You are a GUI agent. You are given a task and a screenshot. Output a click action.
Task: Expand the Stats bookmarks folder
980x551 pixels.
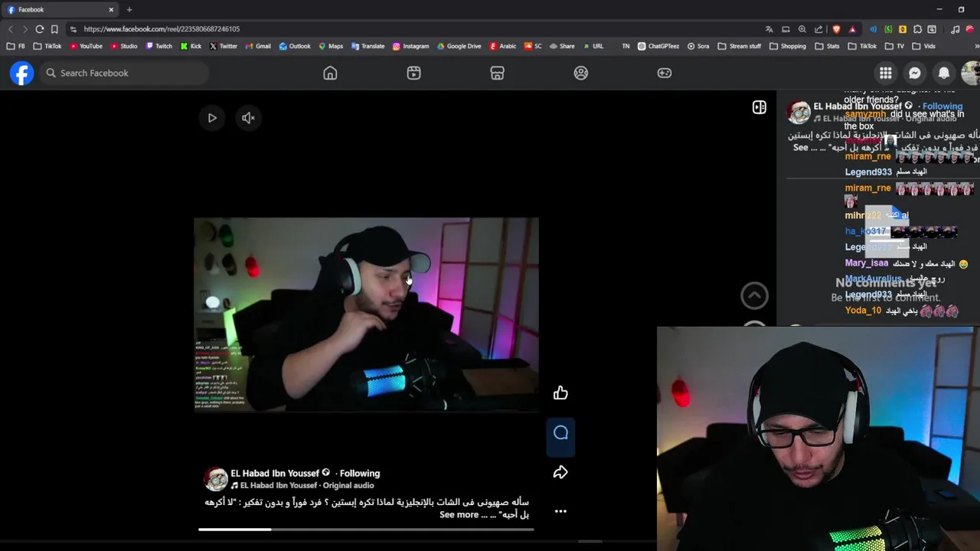click(828, 46)
